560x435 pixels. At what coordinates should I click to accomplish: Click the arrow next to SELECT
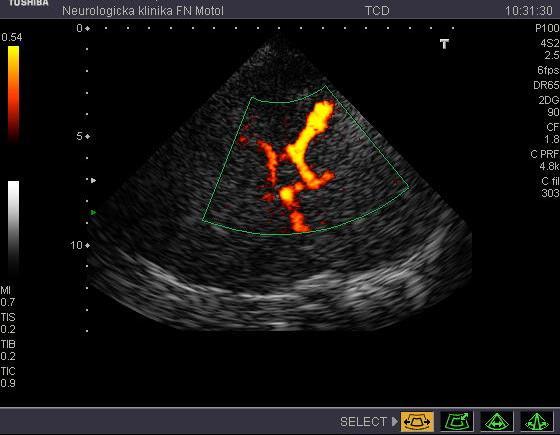point(394,421)
